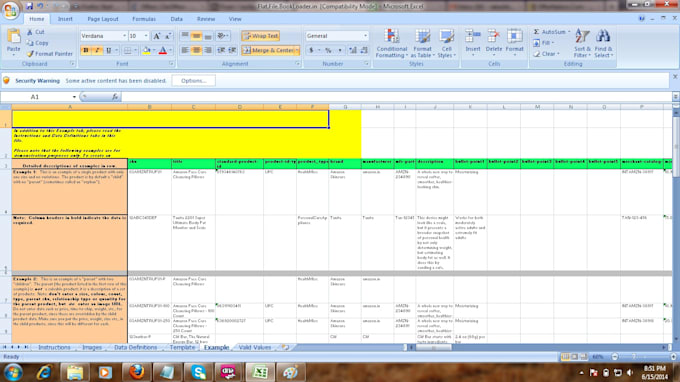Image resolution: width=680 pixels, height=382 pixels.
Task: Select the Format Painter brush
Action: pyautogui.click(x=49, y=54)
